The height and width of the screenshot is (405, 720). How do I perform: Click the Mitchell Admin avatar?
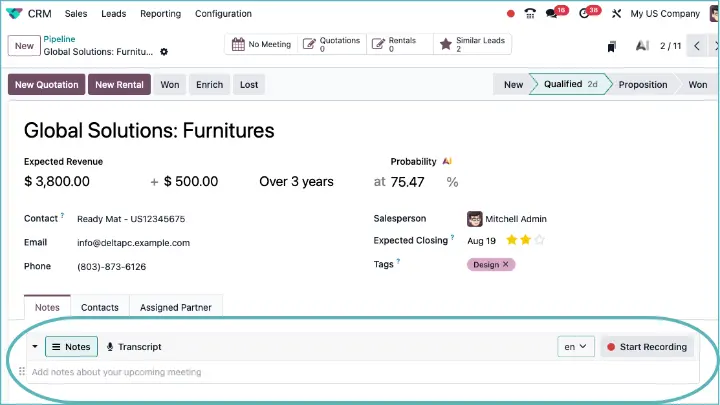coord(474,219)
